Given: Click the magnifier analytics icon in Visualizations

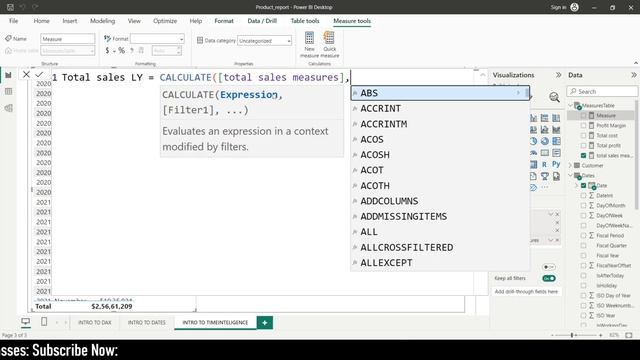Looking at the screenshot, I should tap(554, 97).
